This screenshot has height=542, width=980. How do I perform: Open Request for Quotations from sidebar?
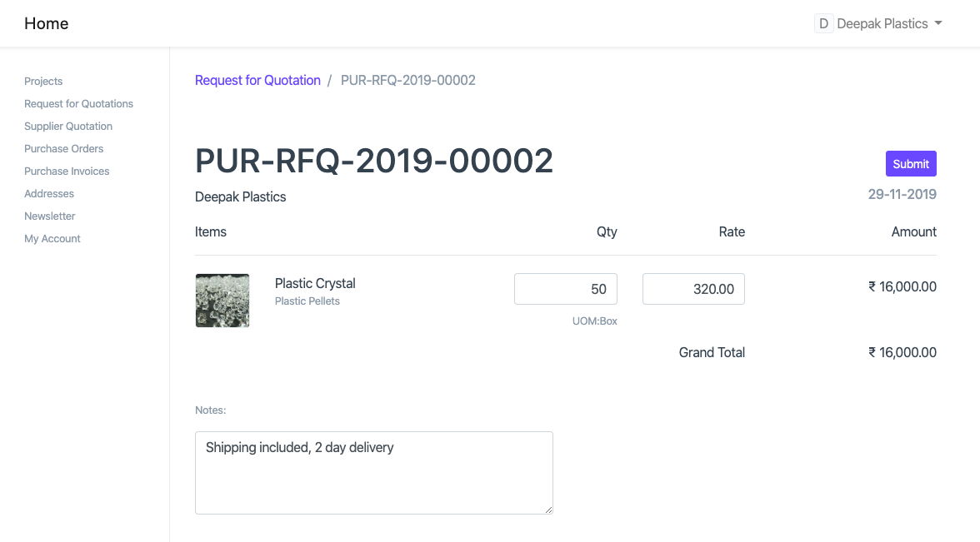78,103
